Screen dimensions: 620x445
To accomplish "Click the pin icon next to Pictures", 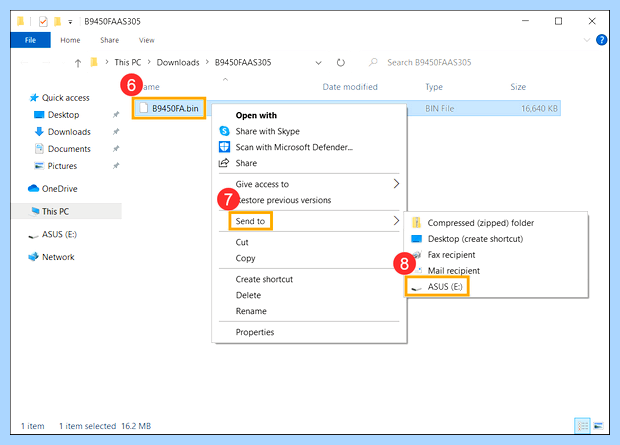I will pos(116,166).
